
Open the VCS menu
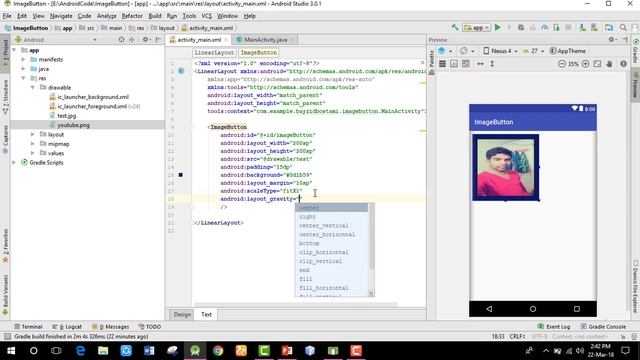(207, 16)
